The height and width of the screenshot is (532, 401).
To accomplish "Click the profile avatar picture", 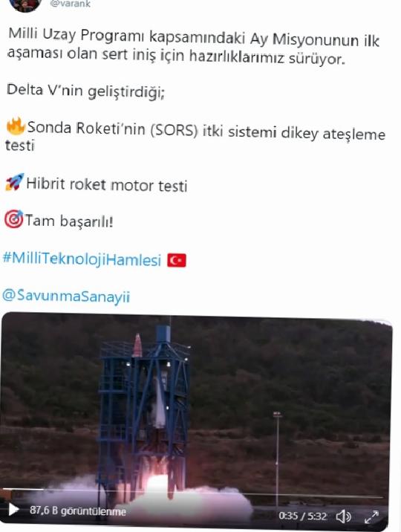I will click(25, 4).
